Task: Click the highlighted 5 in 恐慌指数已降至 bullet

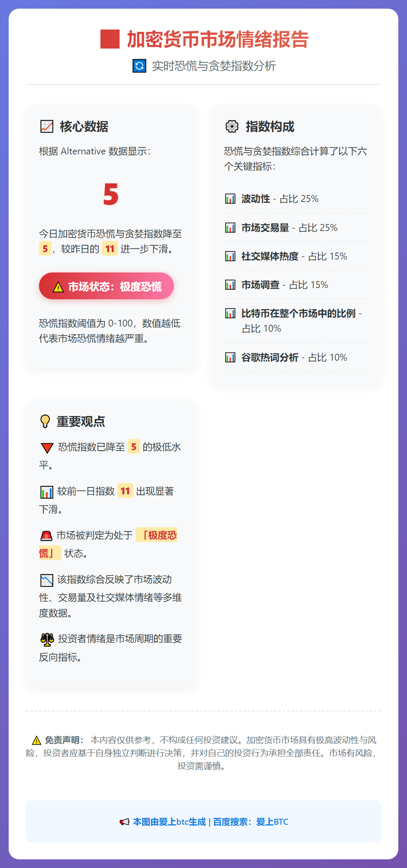Action: point(134,447)
